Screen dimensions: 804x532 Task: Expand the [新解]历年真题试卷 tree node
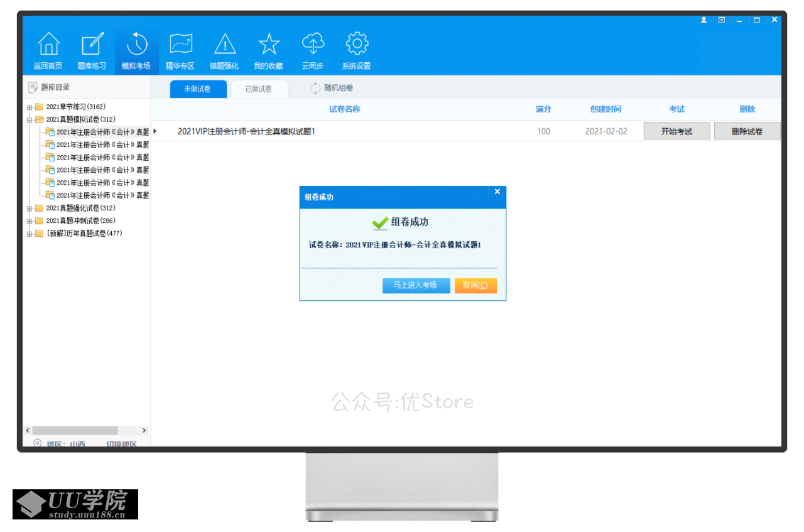coord(30,234)
